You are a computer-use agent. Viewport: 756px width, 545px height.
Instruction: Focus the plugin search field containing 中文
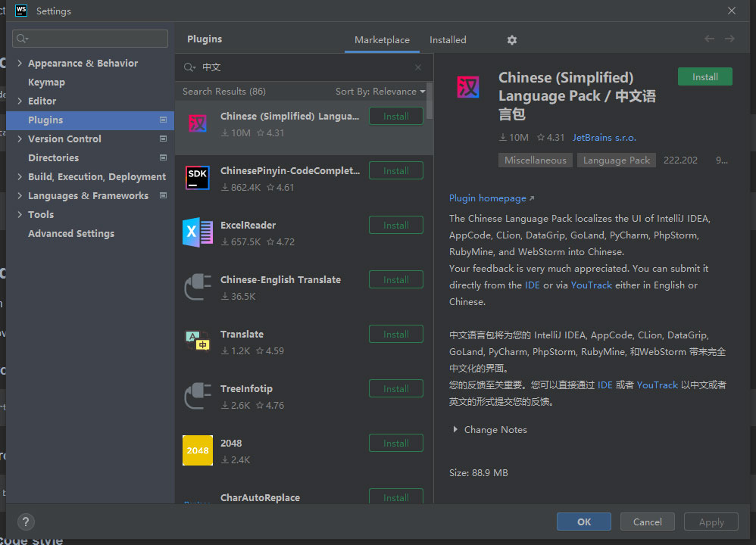point(304,67)
